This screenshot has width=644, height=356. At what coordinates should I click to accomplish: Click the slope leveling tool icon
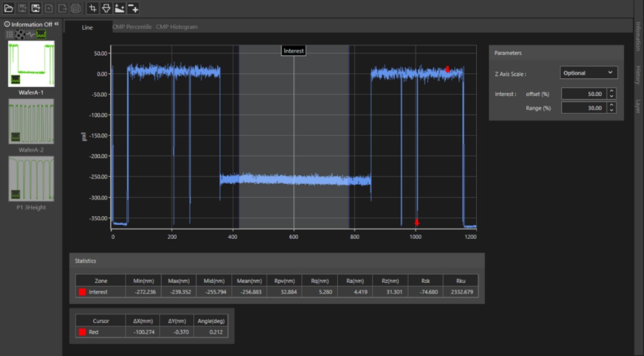tap(119, 8)
